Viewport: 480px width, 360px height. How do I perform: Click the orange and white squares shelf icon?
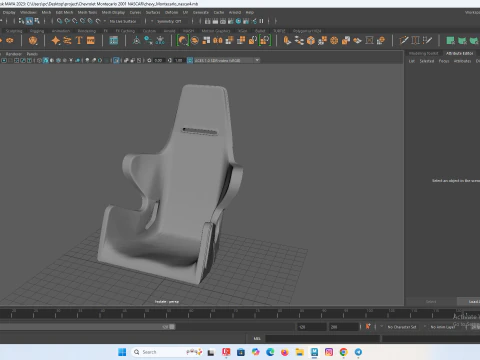point(206,41)
